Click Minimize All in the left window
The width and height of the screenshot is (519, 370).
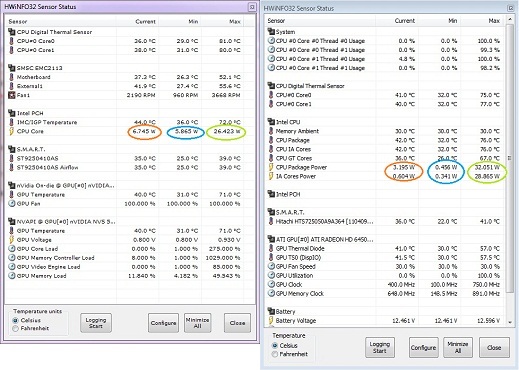pos(197,323)
